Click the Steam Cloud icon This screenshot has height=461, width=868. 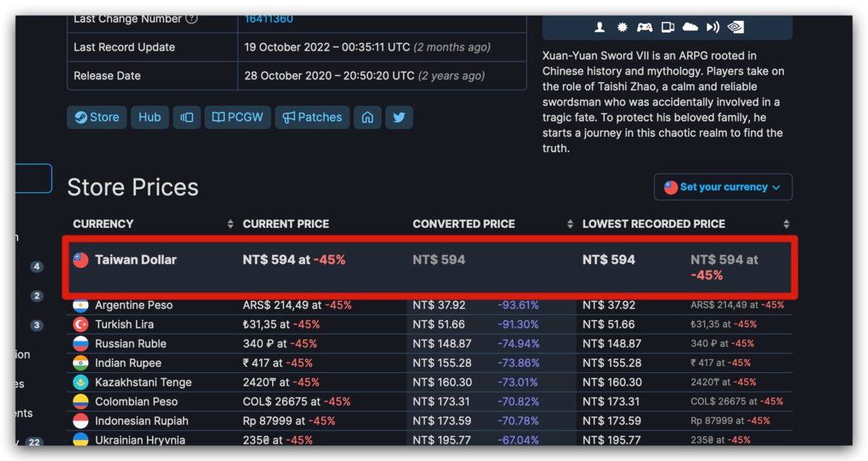690,28
